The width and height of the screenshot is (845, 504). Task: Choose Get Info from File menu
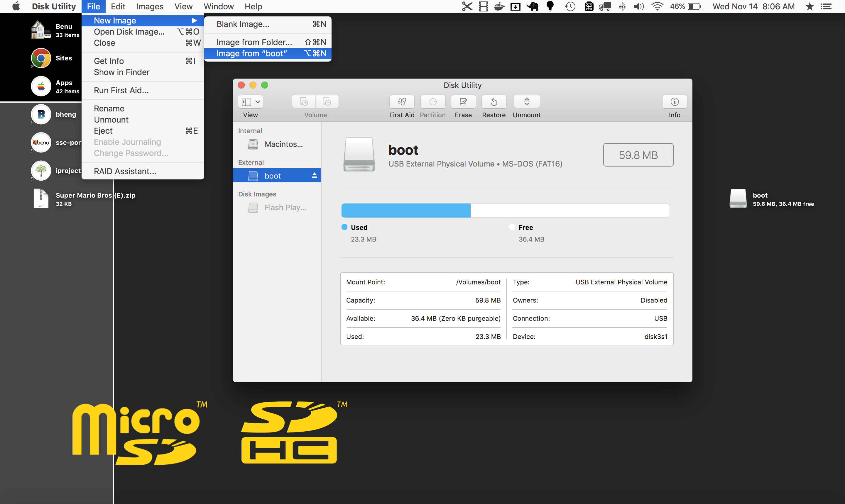[x=143, y=61]
